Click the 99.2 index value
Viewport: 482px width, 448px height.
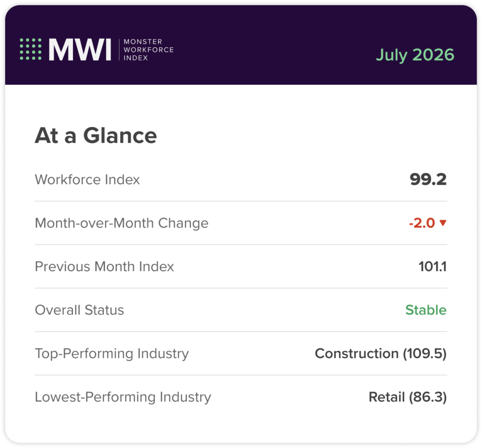[428, 179]
